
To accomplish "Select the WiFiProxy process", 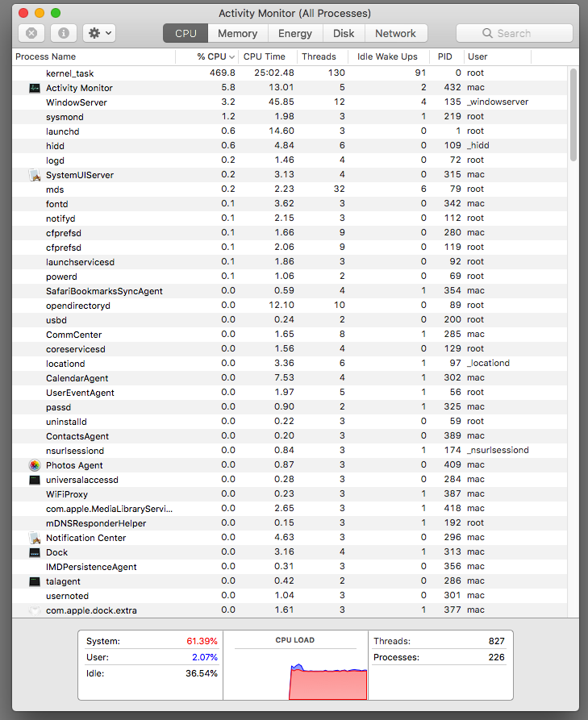I will coord(290,494).
